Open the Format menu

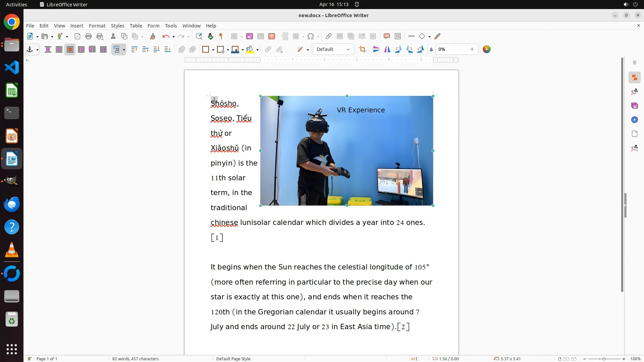[x=97, y=26]
